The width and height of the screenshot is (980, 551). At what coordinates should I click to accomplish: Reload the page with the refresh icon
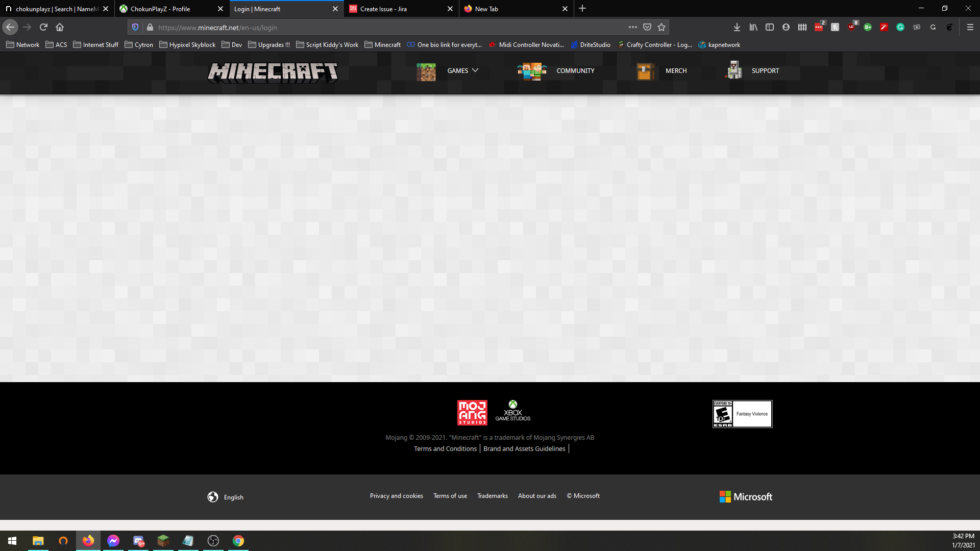[x=43, y=27]
